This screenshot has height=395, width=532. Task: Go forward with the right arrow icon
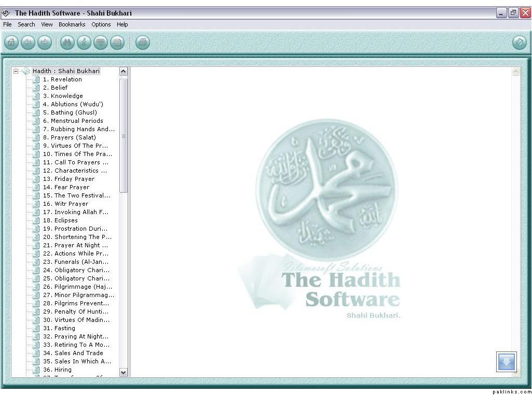[45, 43]
